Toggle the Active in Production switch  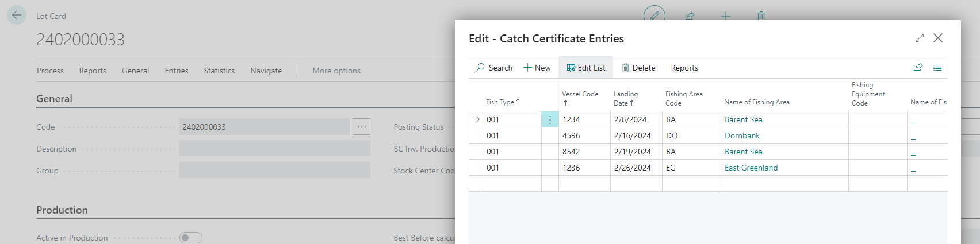(x=191, y=238)
